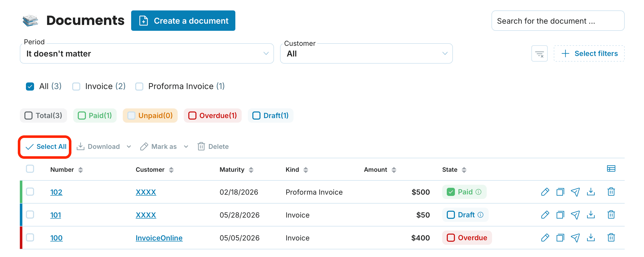Show info for Paid status on 102
Screen dimensions: 644x257
(479, 192)
